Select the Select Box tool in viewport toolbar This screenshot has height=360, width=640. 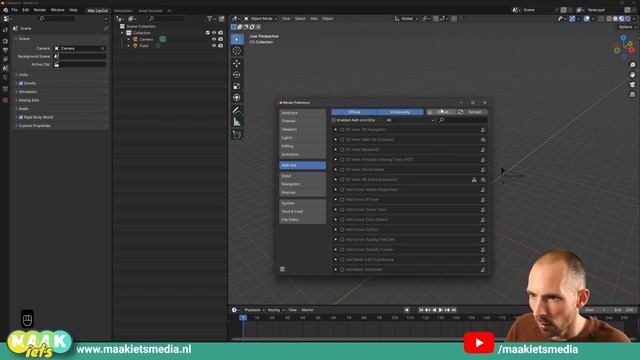pyautogui.click(x=237, y=39)
